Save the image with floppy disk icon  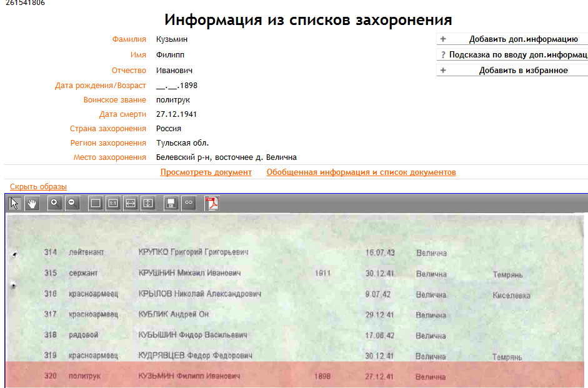[x=171, y=203]
